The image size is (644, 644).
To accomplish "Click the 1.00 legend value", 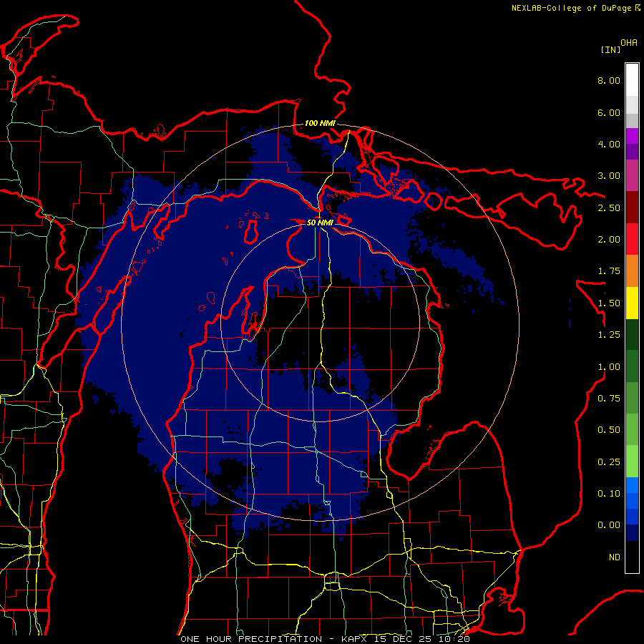I will tap(609, 367).
